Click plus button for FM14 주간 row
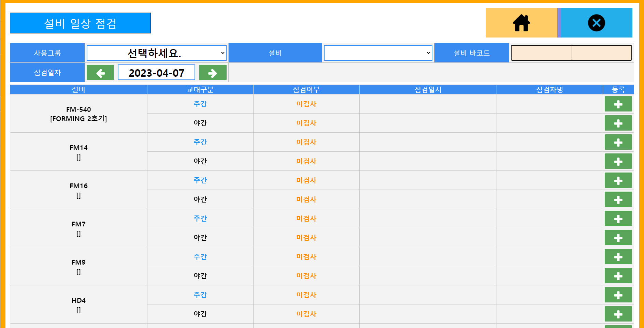 (618, 142)
